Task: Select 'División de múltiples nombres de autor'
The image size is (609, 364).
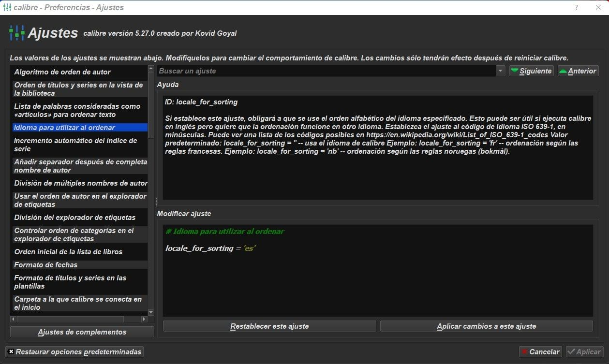Action: pyautogui.click(x=80, y=183)
